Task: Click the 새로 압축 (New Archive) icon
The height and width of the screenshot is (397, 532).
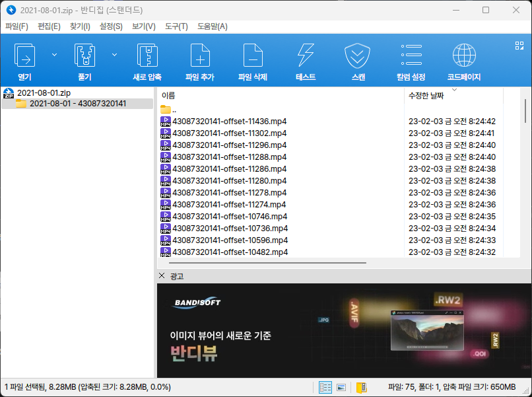Action: tap(147, 55)
